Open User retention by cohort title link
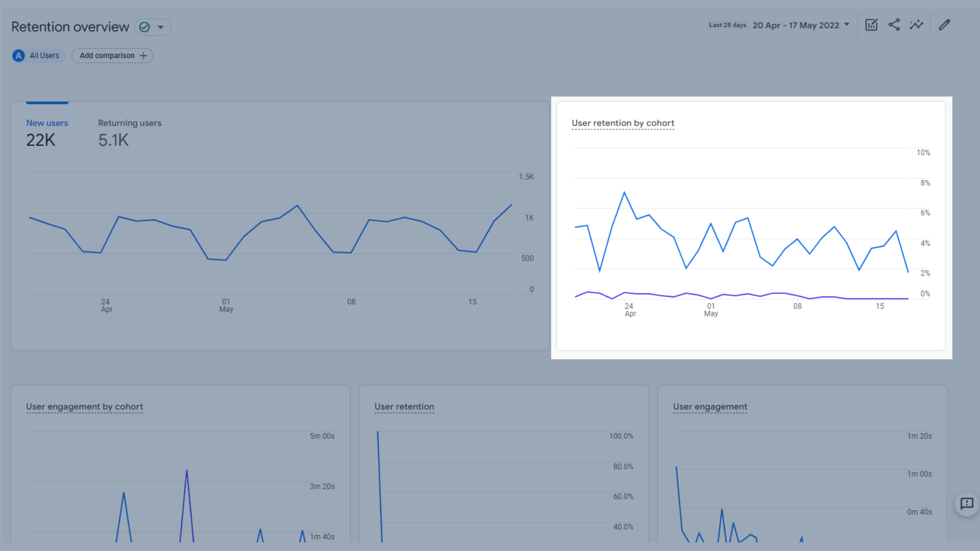980x551 pixels. (x=623, y=123)
